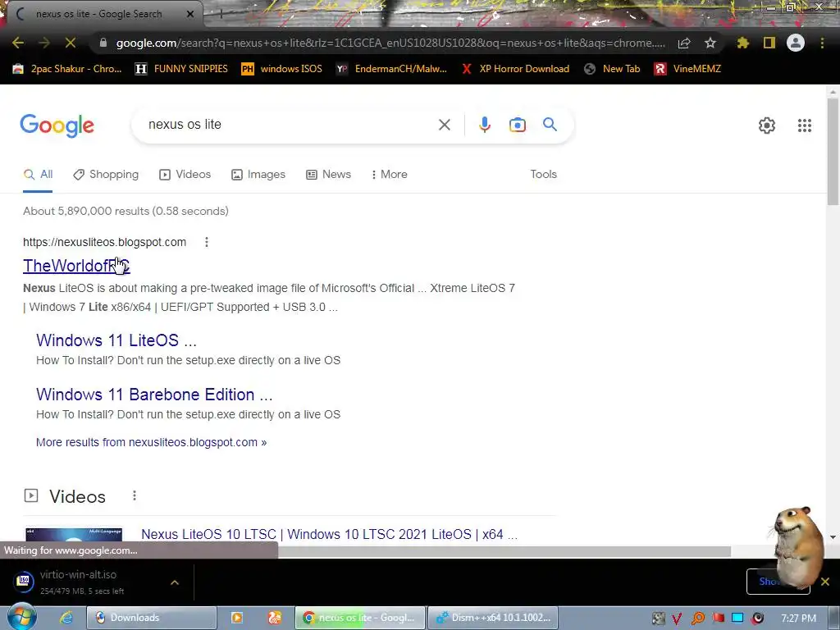Select the result URL text nexusliteos.blogspot.com

pyautogui.click(x=104, y=242)
